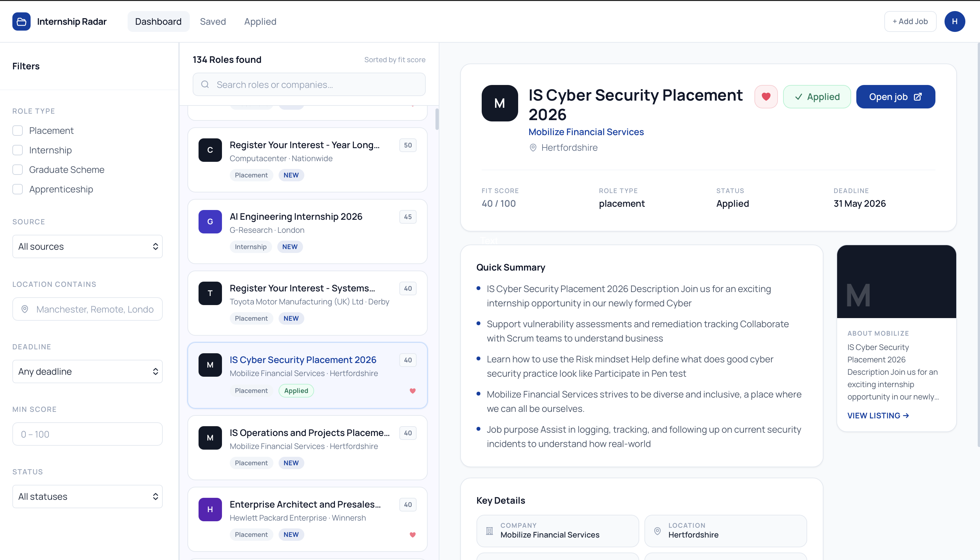The width and height of the screenshot is (980, 560).
Task: Switch to the Applied tab
Action: (x=260, y=21)
